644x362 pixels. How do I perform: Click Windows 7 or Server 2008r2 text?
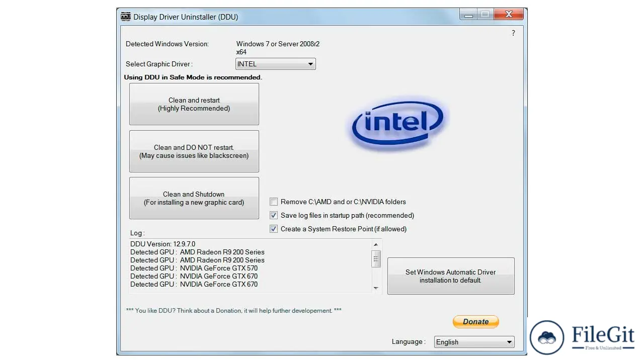point(278,44)
